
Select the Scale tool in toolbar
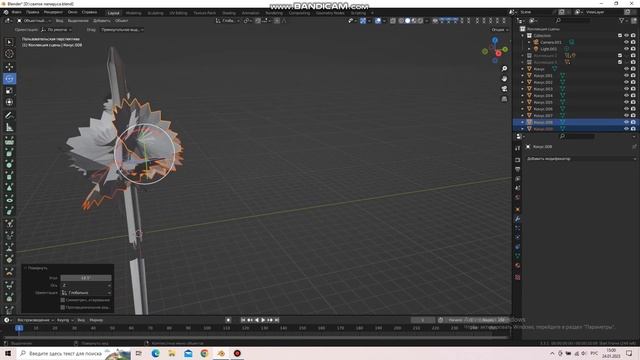point(9,90)
